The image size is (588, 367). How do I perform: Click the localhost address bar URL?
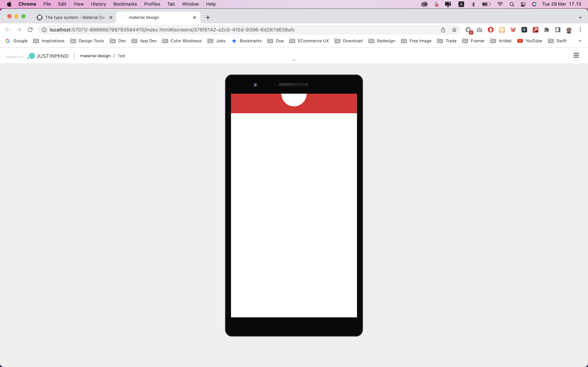pyautogui.click(x=172, y=30)
